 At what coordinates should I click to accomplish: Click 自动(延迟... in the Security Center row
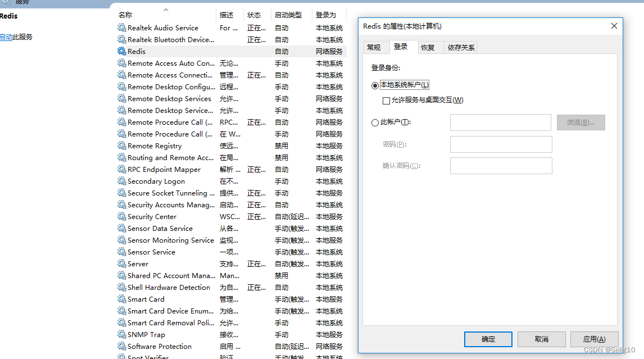coord(292,216)
